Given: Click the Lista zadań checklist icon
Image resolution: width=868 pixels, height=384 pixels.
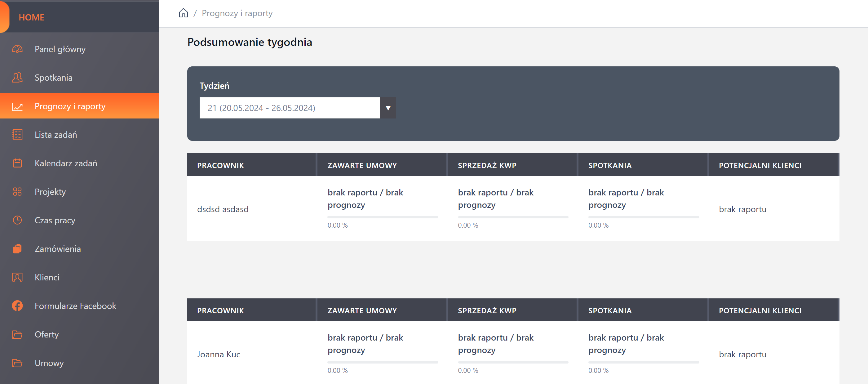Looking at the screenshot, I should click(x=17, y=135).
